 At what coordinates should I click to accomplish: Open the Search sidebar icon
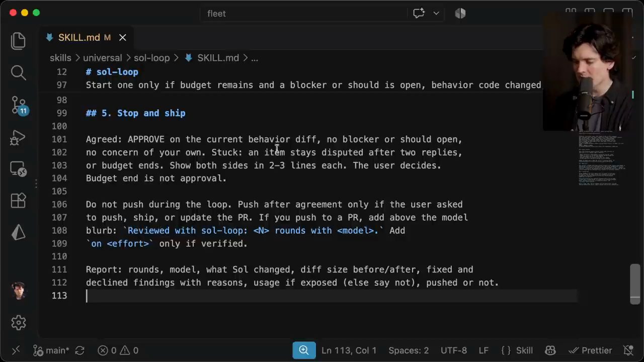[x=18, y=73]
